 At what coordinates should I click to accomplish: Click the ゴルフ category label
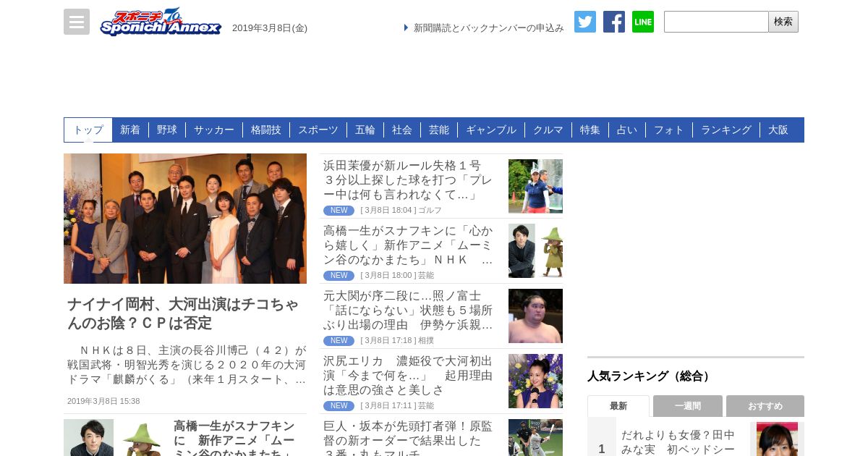(430, 211)
